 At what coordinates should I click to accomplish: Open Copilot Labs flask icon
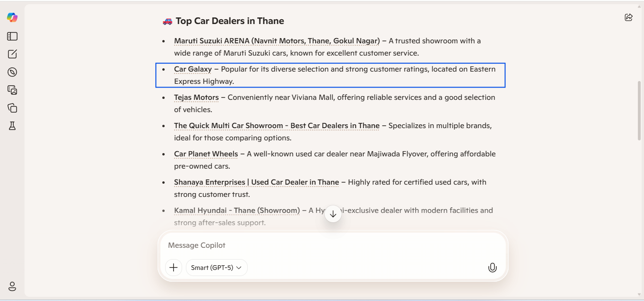tap(12, 126)
